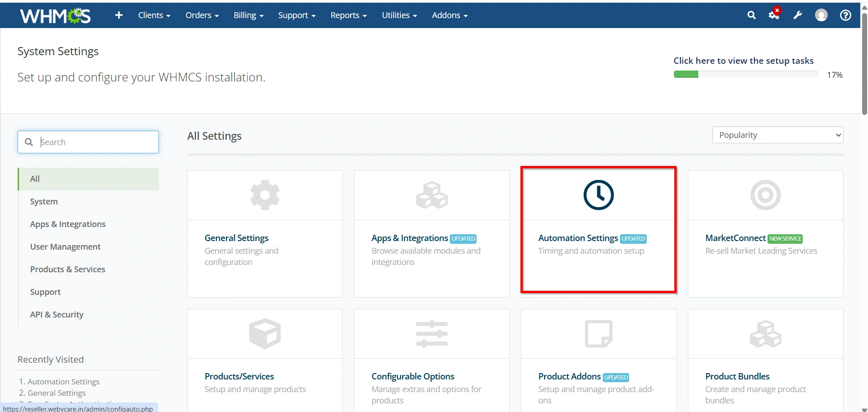Screen dimensions: 868x412
Task: Click the magnifier icon in settings search box
Action: click(29, 142)
